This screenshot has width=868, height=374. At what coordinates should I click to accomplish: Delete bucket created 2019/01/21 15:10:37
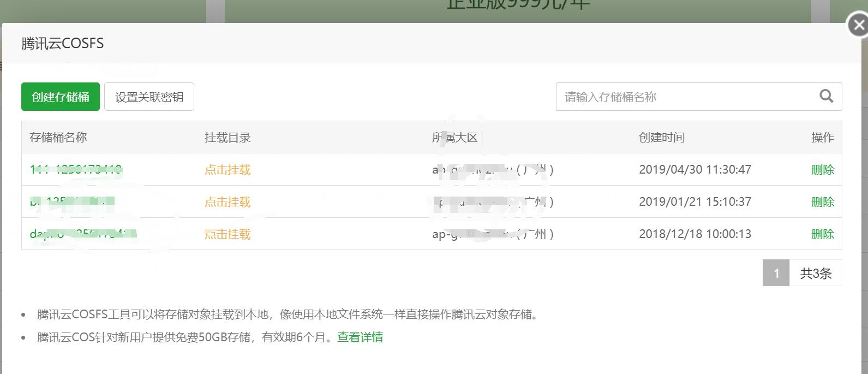coord(823,202)
